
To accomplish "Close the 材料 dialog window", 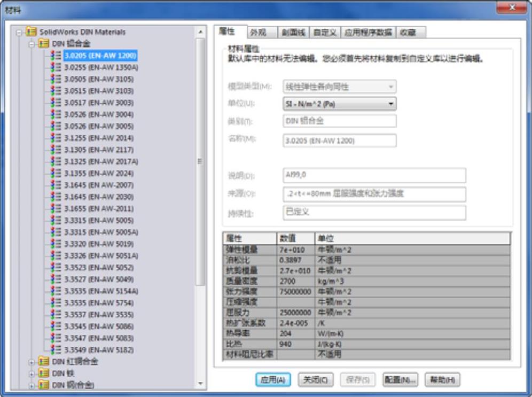I will 512,7.
